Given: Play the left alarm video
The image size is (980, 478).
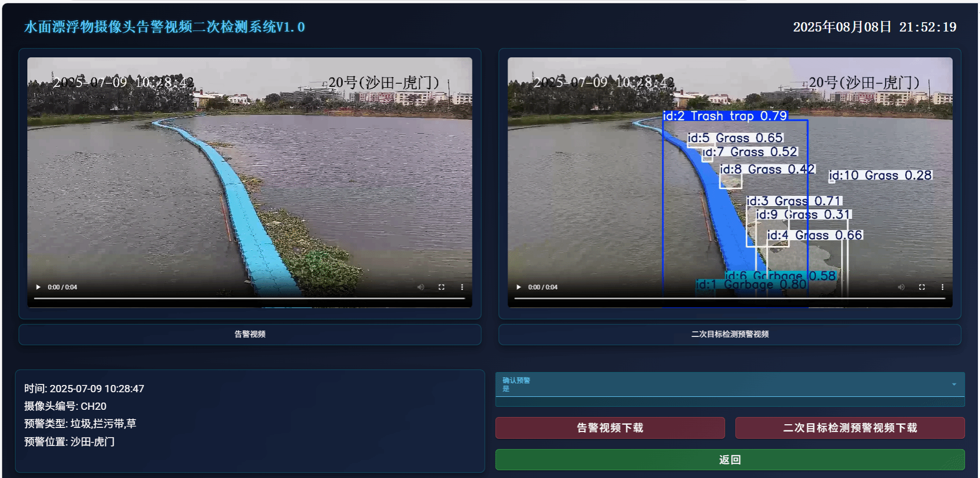Looking at the screenshot, I should tap(38, 287).
